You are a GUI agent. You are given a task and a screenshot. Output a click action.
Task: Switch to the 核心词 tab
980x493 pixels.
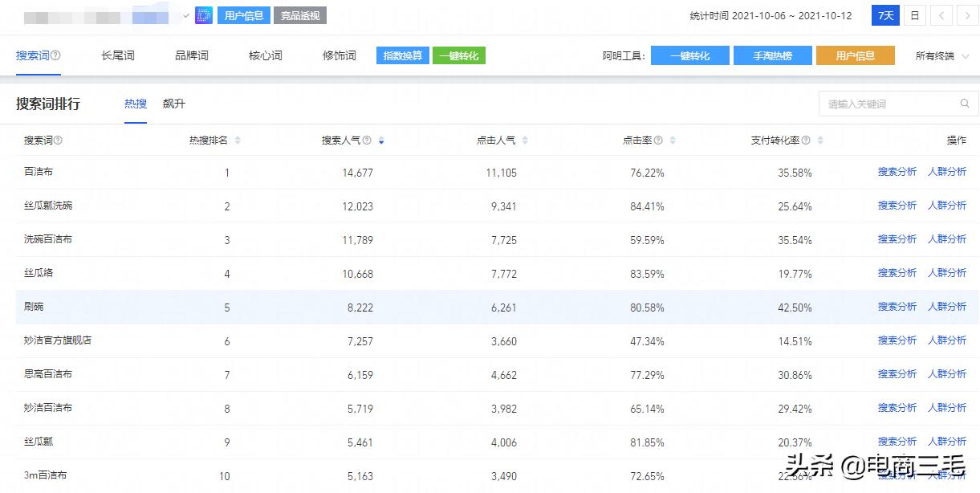[x=266, y=55]
